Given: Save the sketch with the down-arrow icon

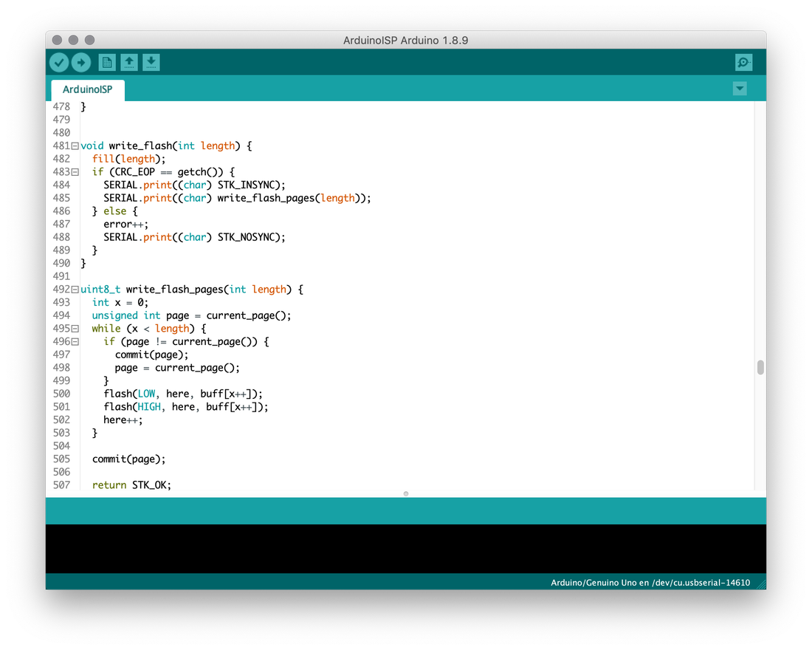Looking at the screenshot, I should coord(151,63).
